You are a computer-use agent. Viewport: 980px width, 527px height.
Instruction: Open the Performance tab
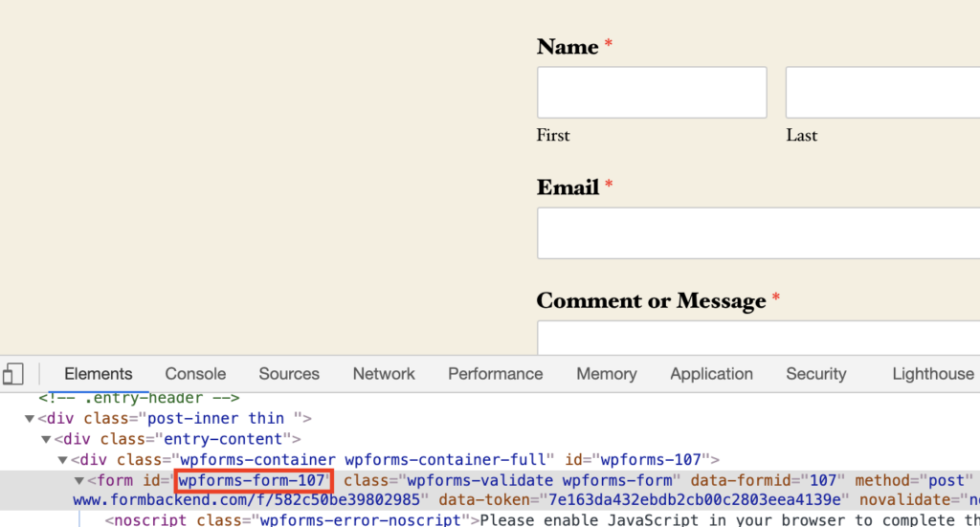tap(495, 374)
